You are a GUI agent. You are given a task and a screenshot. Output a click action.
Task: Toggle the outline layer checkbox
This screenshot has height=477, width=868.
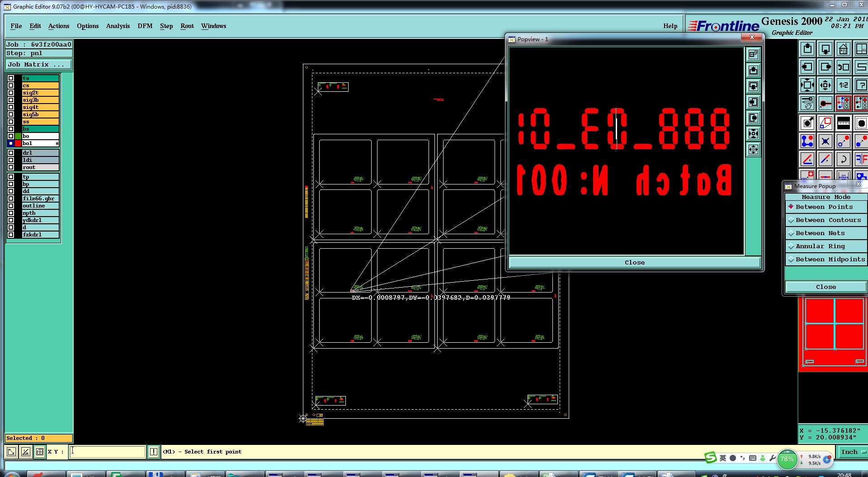tap(11, 206)
